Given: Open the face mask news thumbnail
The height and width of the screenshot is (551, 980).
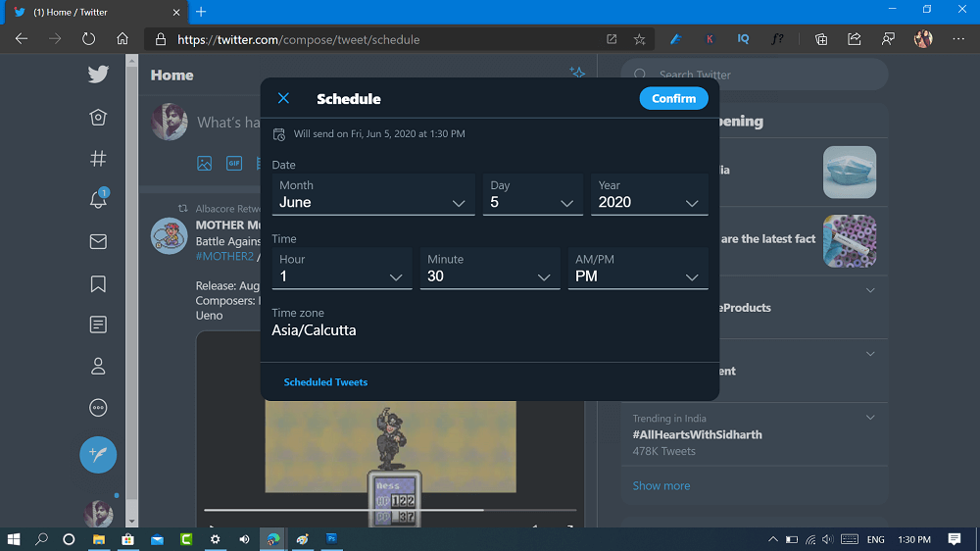Looking at the screenshot, I should (x=850, y=172).
